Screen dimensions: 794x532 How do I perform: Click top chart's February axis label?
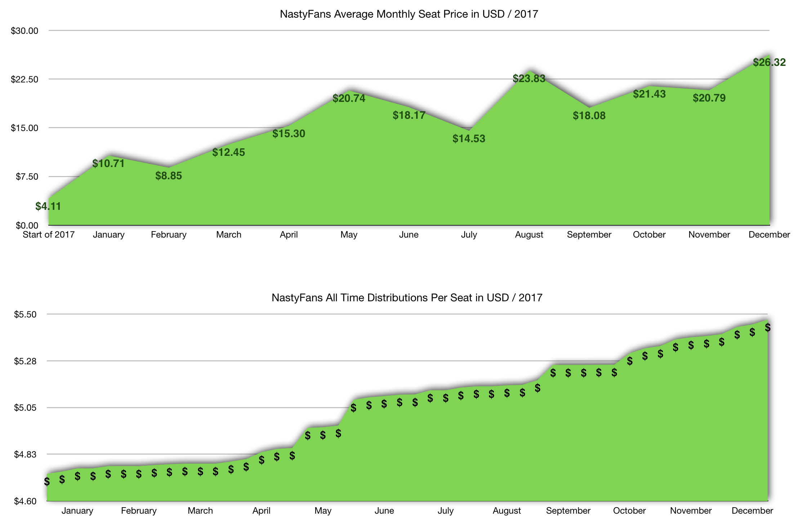pos(169,235)
